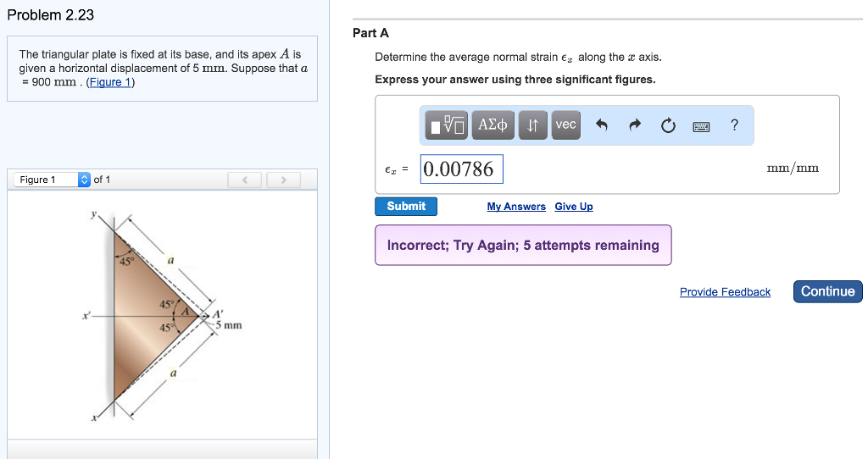Open the My Answers link
The height and width of the screenshot is (459, 868).
click(516, 207)
